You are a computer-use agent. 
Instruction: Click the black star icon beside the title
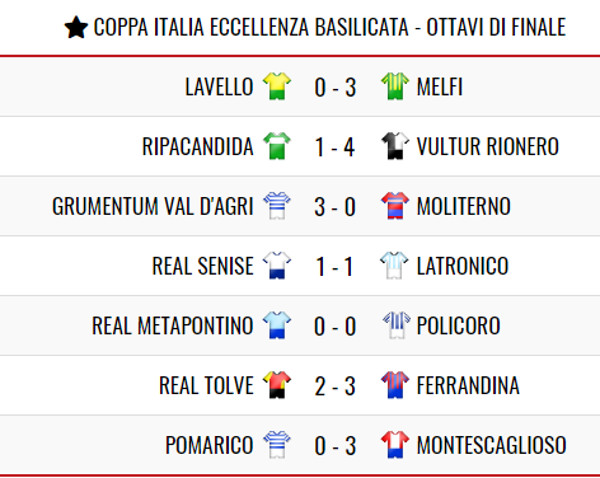(76, 27)
